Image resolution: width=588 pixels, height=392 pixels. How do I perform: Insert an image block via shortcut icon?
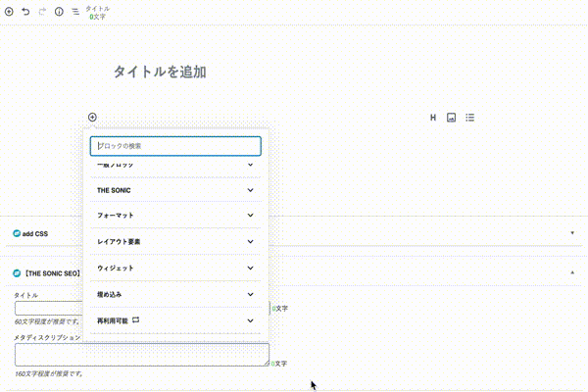(x=451, y=118)
